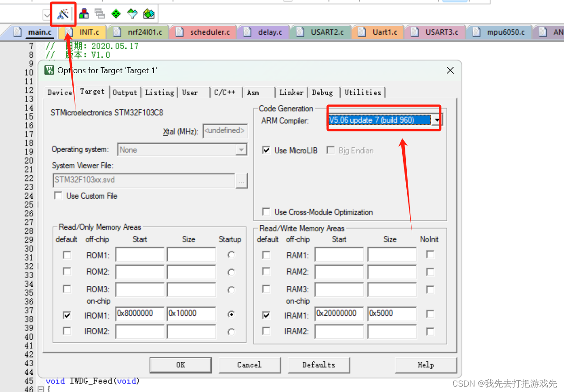
Task: Click the file icon on scheduler.c tab
Action: 180,32
